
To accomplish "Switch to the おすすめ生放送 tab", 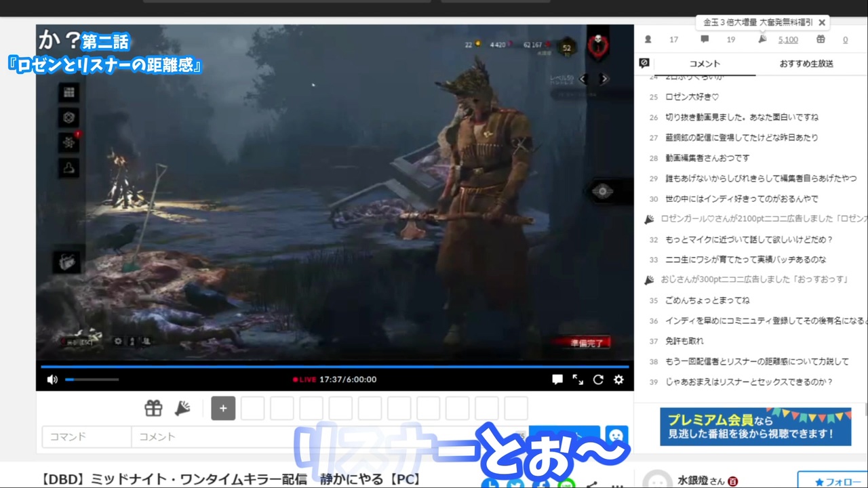I will coord(806,64).
